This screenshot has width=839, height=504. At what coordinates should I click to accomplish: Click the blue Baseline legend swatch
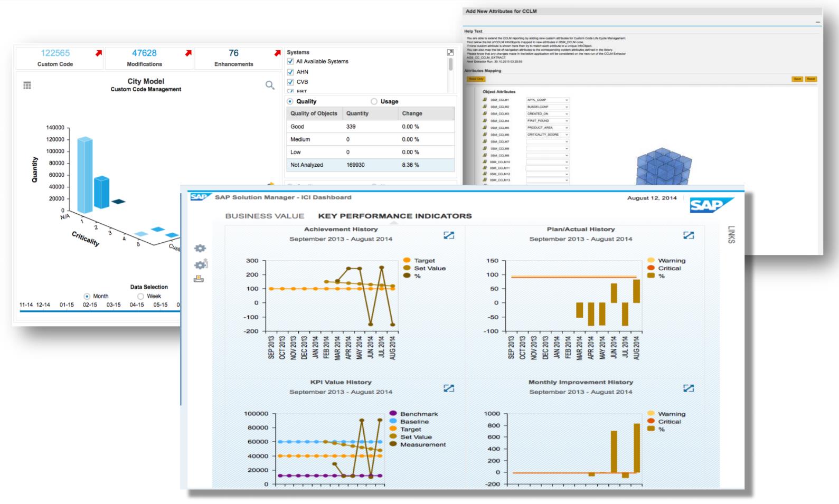point(393,421)
